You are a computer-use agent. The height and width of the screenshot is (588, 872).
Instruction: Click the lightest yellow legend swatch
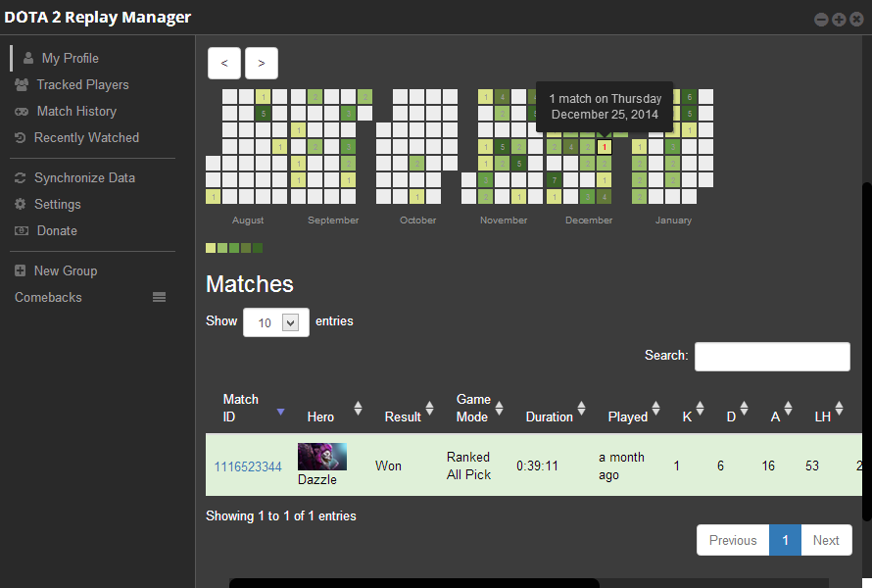(x=211, y=248)
